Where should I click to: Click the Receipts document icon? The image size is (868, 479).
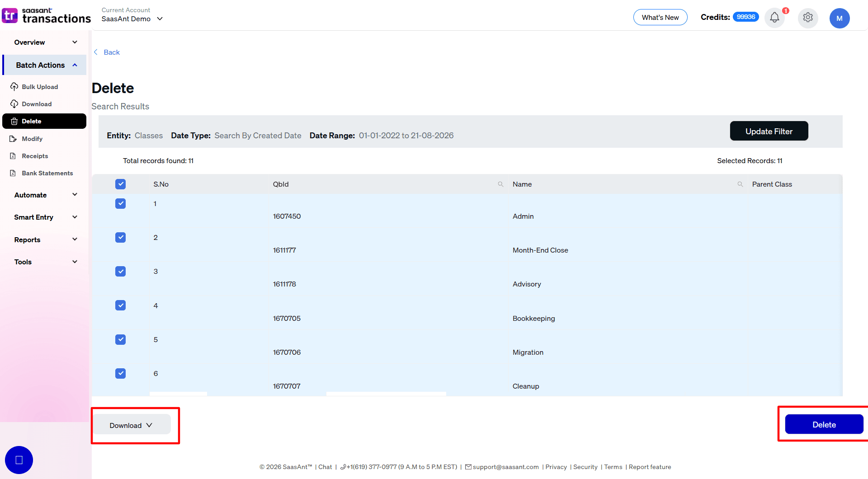point(13,156)
